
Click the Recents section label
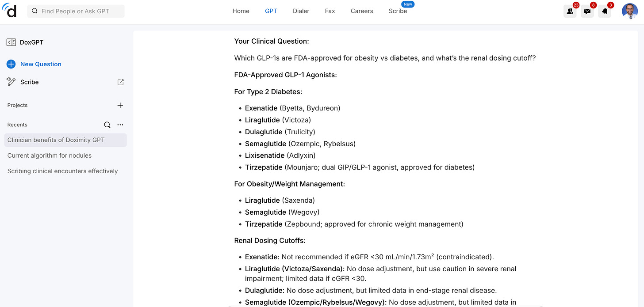(x=17, y=125)
